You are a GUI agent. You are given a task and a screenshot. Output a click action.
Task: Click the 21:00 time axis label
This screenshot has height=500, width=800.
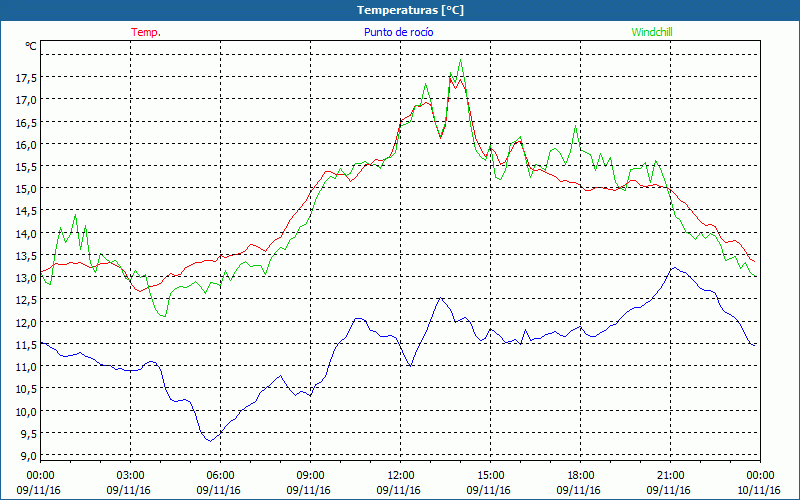[x=670, y=476]
